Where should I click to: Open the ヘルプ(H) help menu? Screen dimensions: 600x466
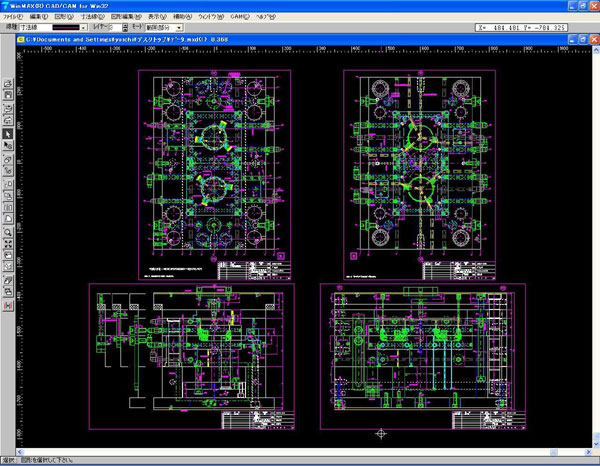[x=268, y=17]
